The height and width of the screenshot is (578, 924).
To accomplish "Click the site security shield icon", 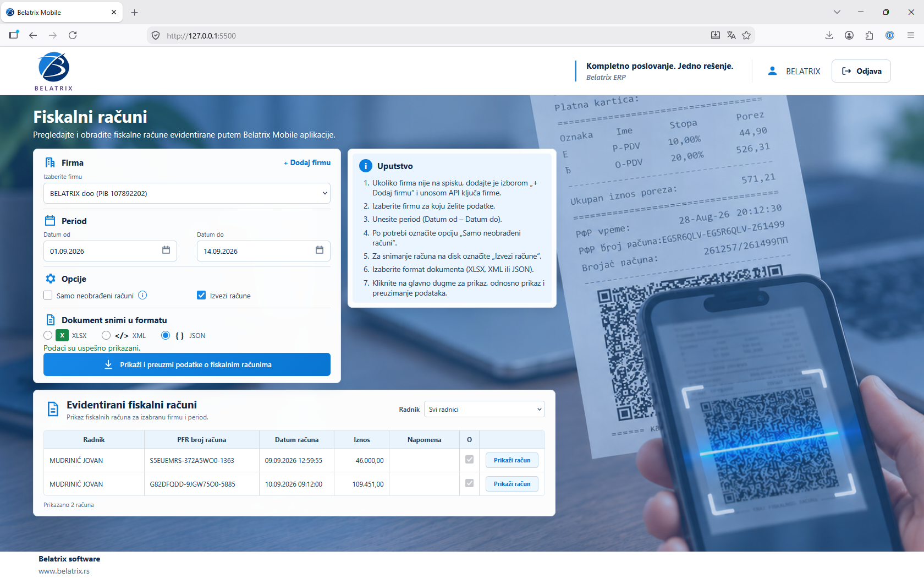I will coord(156,35).
